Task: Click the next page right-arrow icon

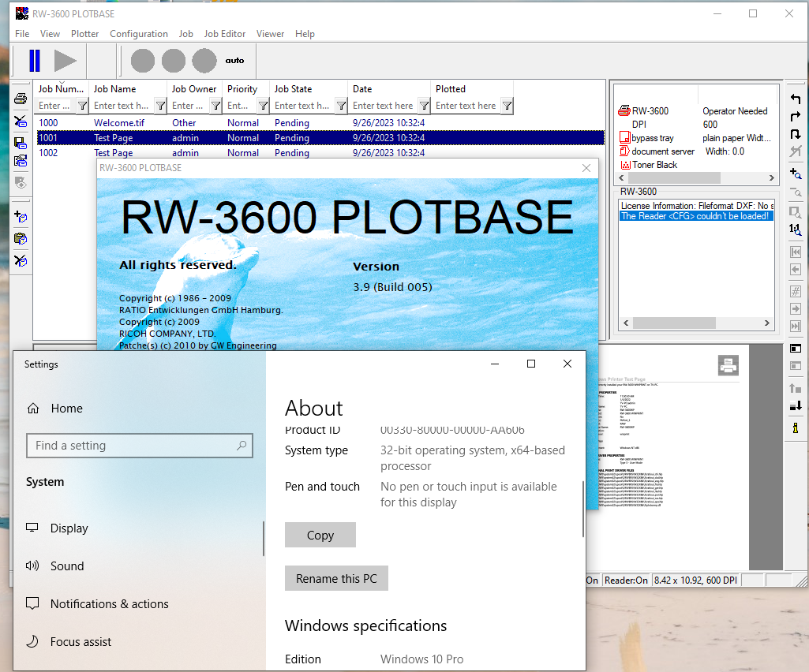Action: pos(796,309)
